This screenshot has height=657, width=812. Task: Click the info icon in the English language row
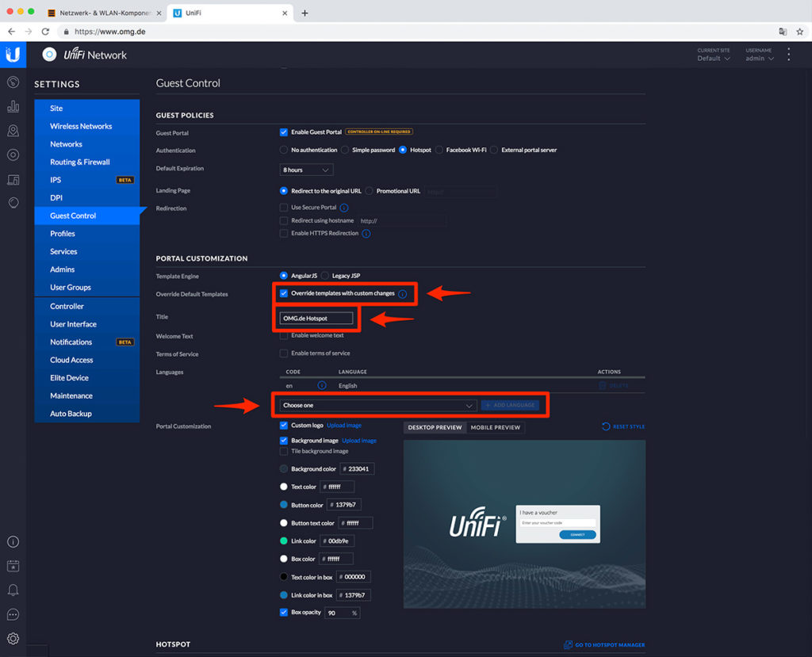[x=322, y=385]
